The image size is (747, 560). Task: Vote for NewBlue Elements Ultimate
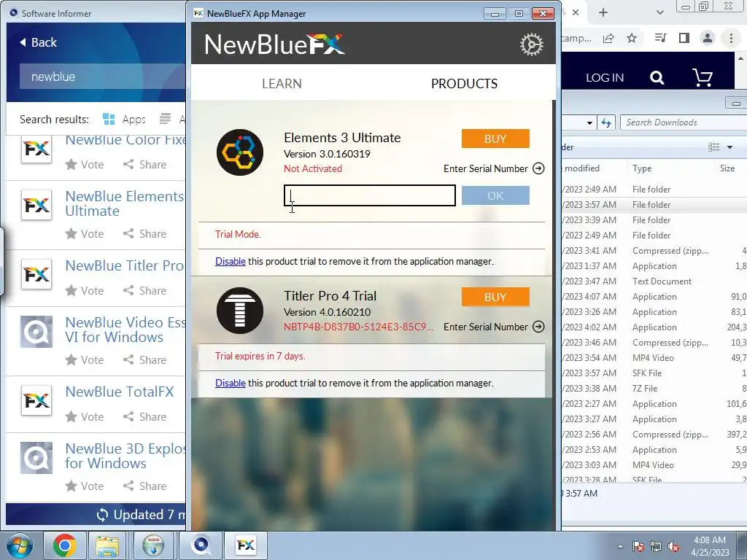pyautogui.click(x=85, y=234)
